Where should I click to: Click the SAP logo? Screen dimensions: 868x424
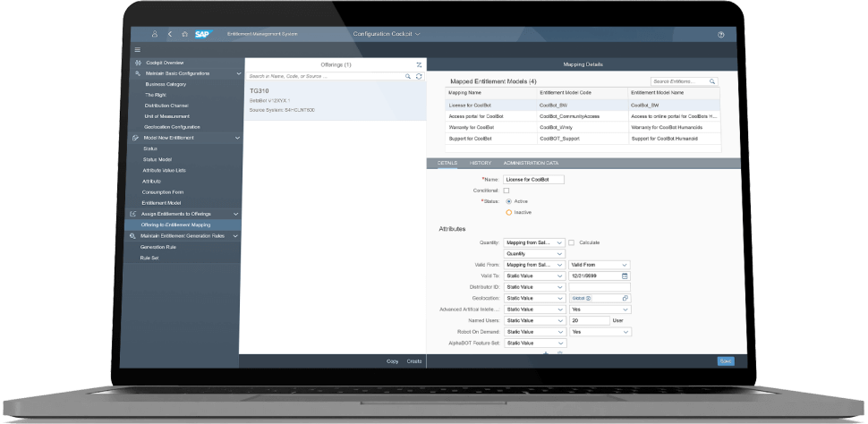[203, 34]
